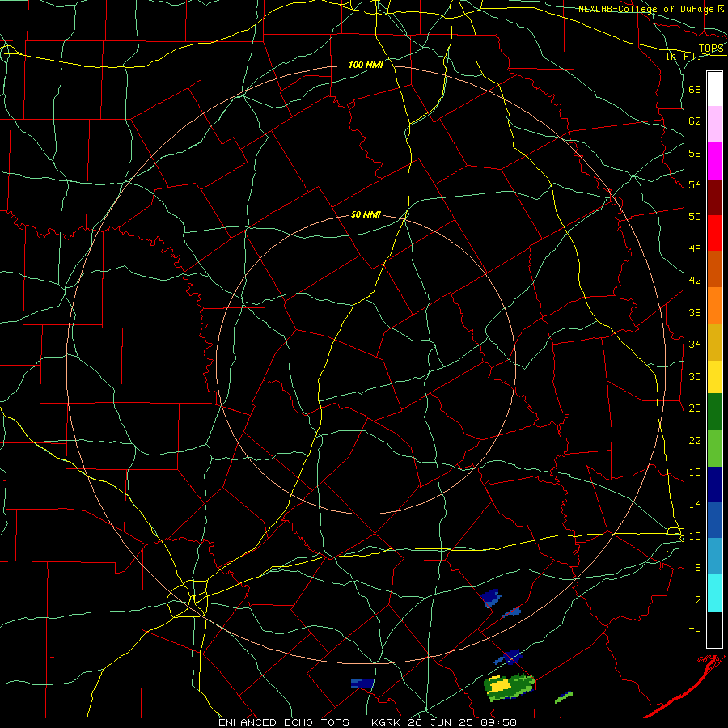This screenshot has width=728, height=728.
Task: Click the cyan 10 kft legend swatch
Action: click(714, 593)
